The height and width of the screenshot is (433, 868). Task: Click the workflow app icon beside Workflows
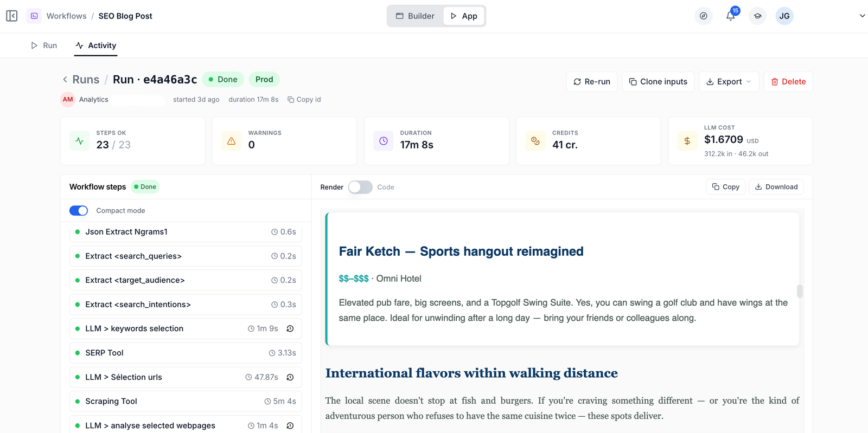click(x=34, y=16)
